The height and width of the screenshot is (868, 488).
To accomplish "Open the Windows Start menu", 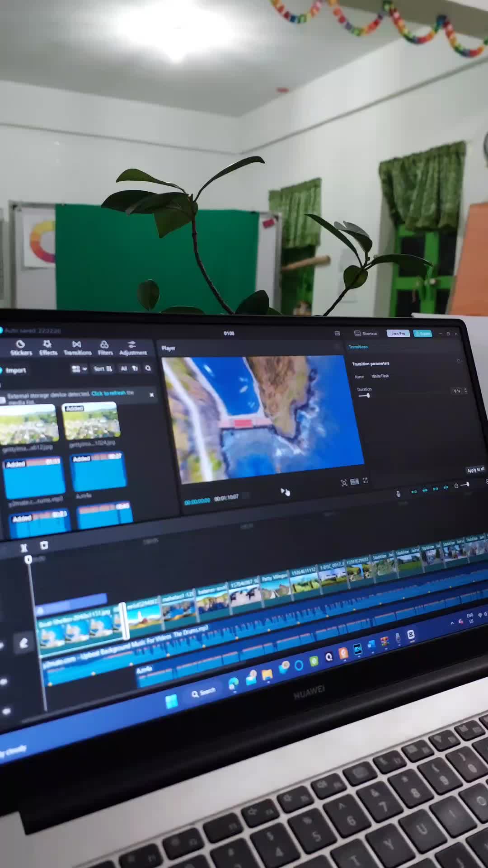I will (172, 702).
